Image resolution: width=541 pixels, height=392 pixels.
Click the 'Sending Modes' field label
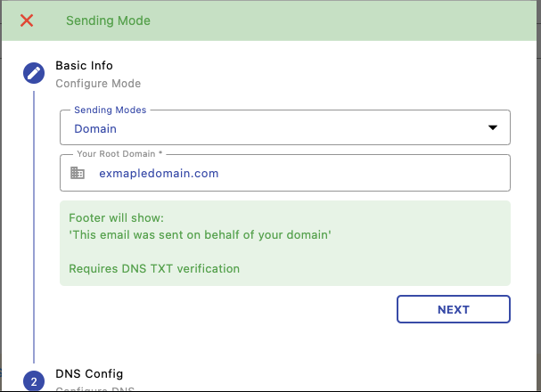coord(111,110)
